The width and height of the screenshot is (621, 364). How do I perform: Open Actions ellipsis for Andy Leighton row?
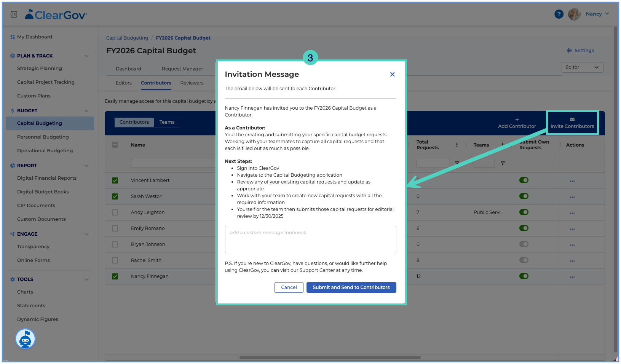point(572,212)
